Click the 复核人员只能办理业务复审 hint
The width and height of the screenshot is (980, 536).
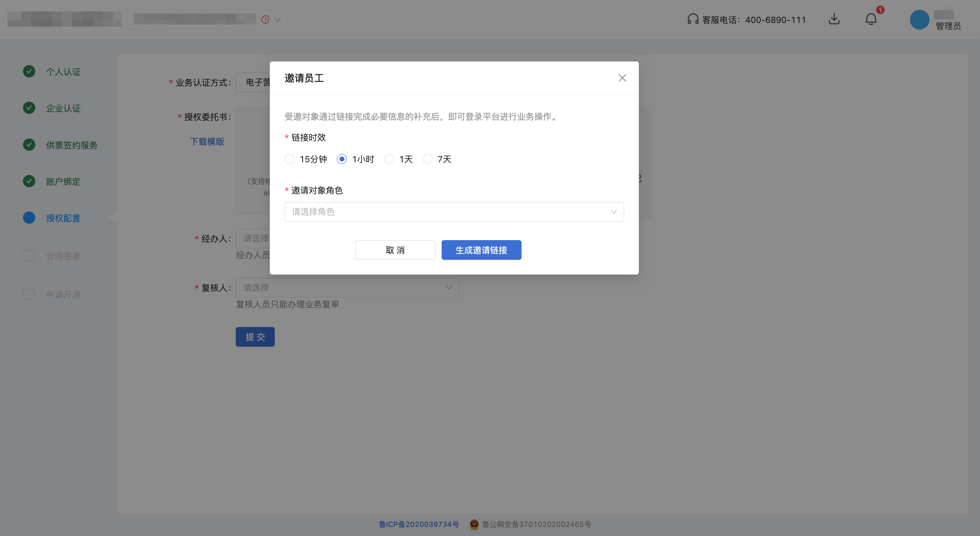(x=287, y=304)
